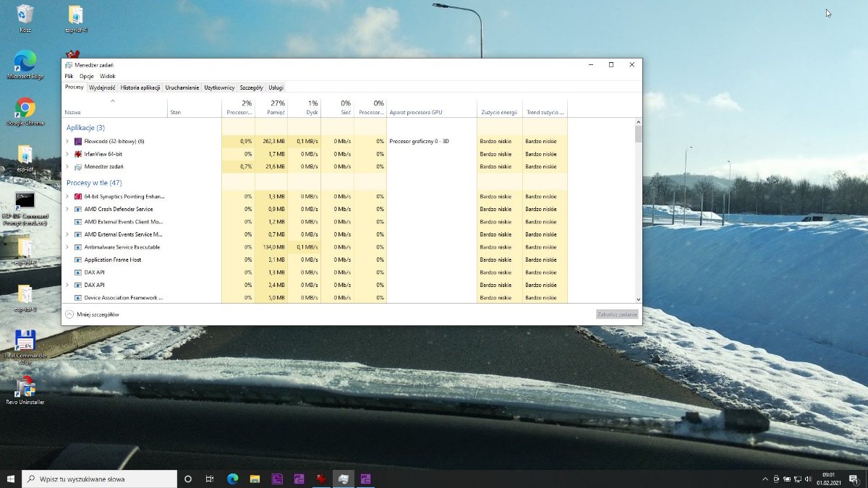Open the notification center icon
The image size is (868, 488).
coord(851,479)
